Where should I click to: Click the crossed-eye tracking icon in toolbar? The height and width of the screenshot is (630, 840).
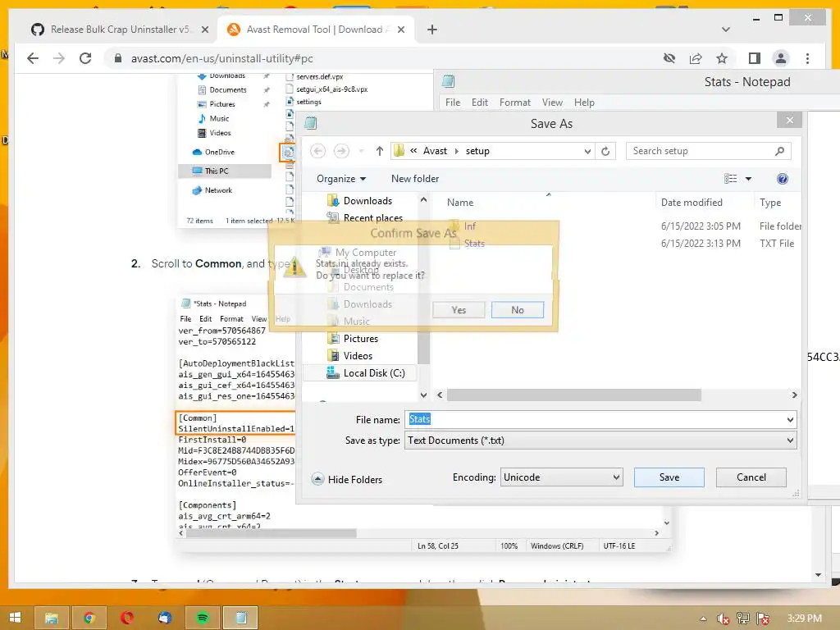click(x=669, y=58)
